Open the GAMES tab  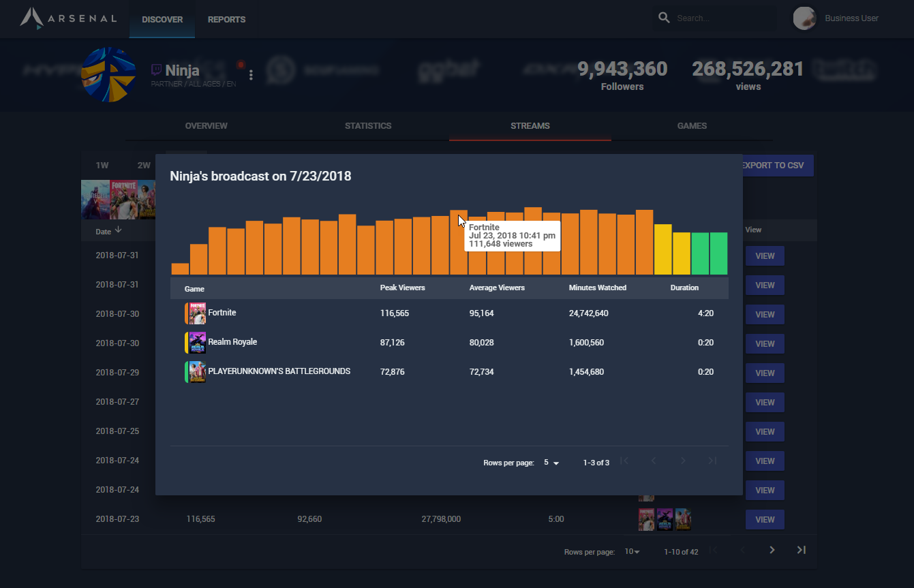692,126
